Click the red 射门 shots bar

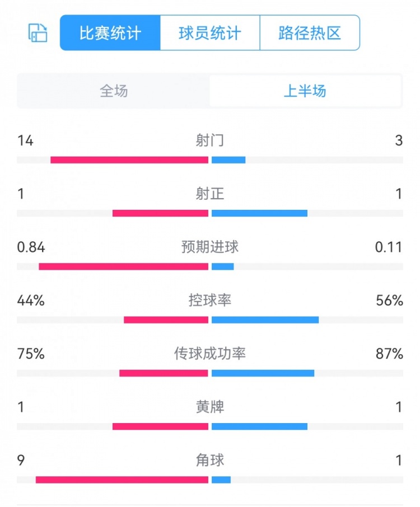coord(129,160)
